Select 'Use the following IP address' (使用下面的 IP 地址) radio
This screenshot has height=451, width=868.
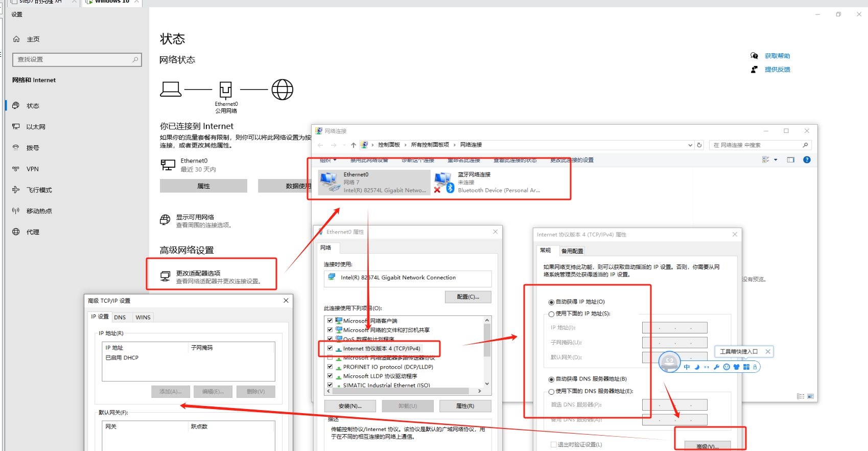click(552, 314)
